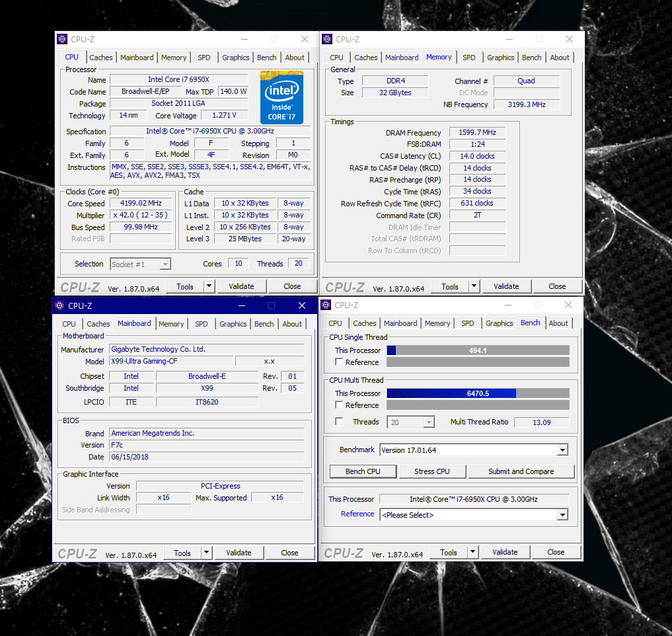The width and height of the screenshot is (672, 636).
Task: Click the Tools button in the Bench window
Action: (448, 553)
